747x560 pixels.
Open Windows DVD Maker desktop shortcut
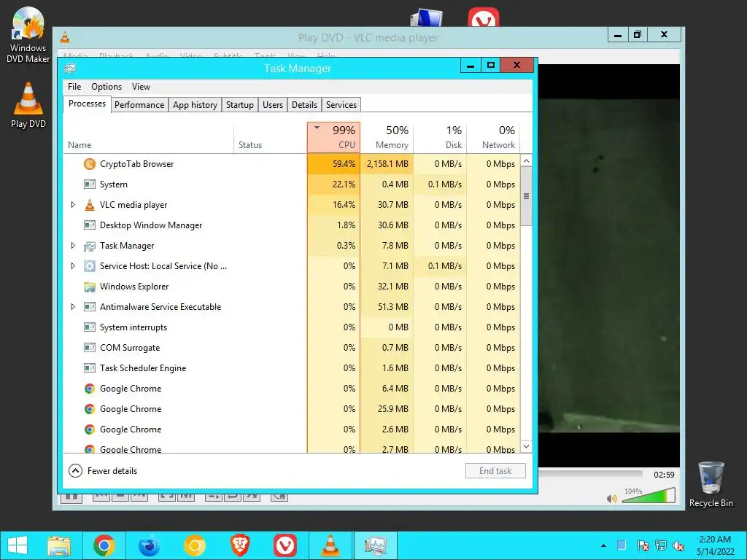[x=28, y=34]
